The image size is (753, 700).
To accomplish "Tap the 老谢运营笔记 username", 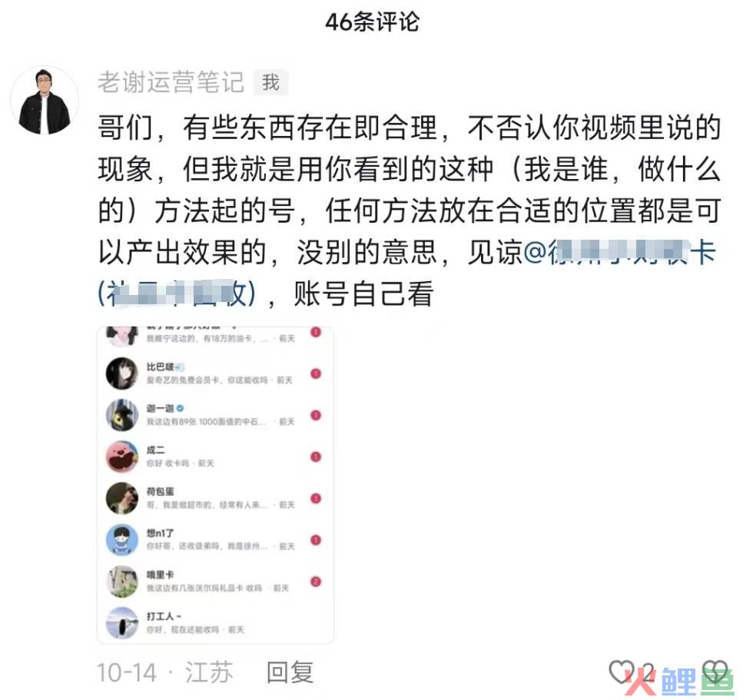I will coord(171,82).
